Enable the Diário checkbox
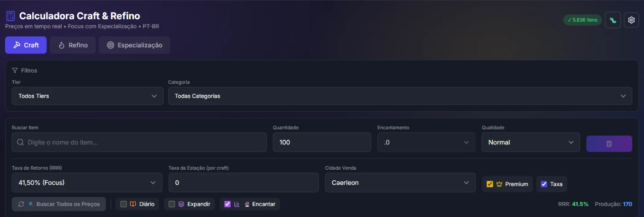 (123, 204)
